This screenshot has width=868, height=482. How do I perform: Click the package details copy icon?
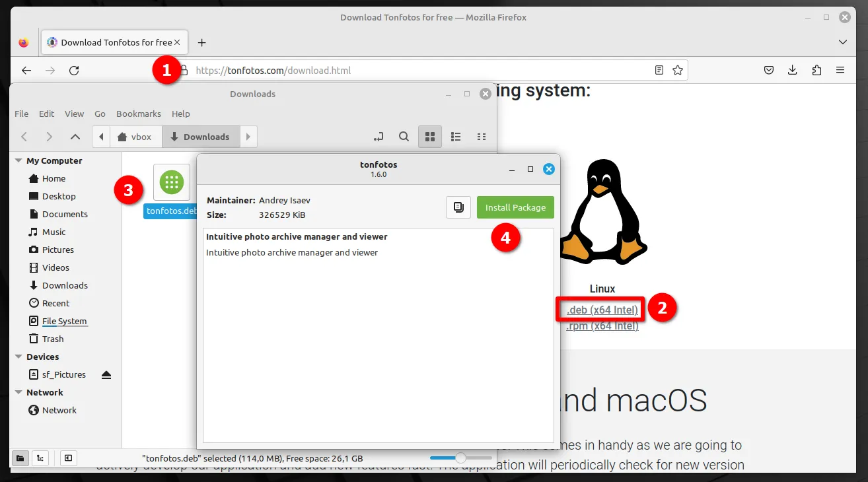tap(458, 207)
